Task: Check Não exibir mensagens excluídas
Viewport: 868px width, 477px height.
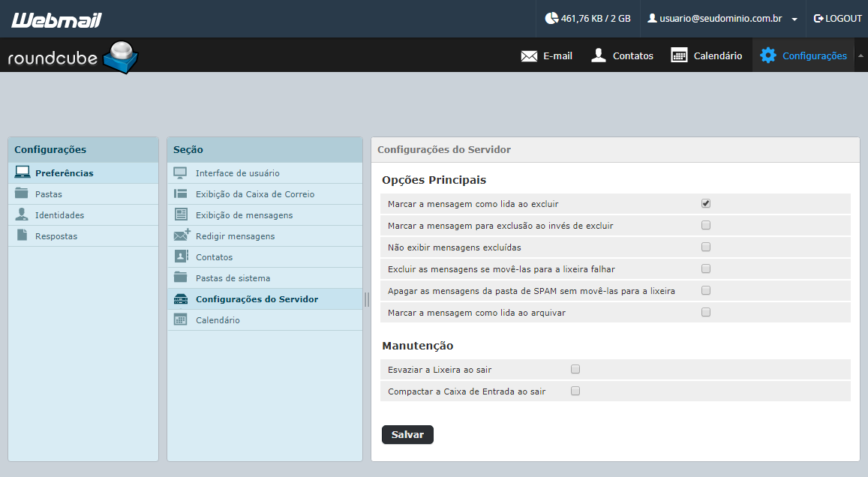Action: click(x=706, y=247)
